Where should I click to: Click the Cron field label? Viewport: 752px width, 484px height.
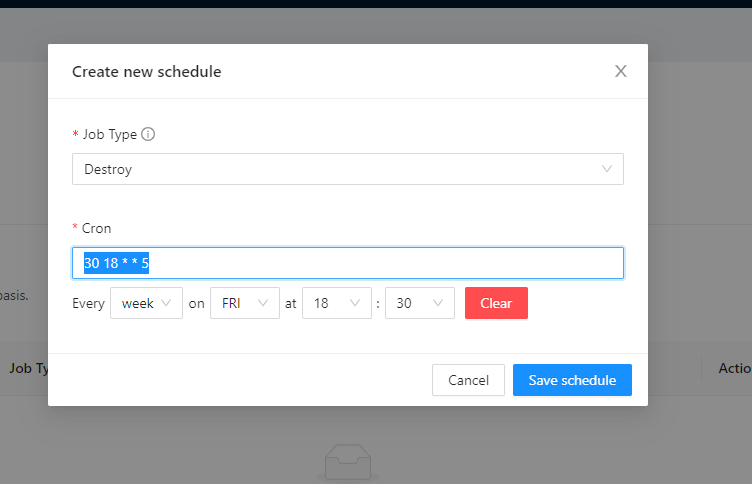(x=96, y=228)
